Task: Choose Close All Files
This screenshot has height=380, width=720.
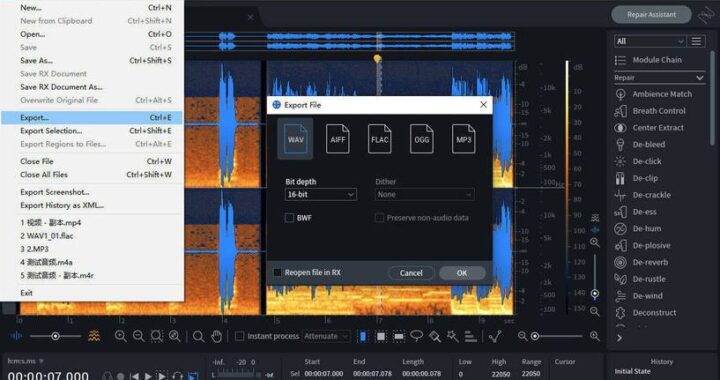Action: (92, 174)
